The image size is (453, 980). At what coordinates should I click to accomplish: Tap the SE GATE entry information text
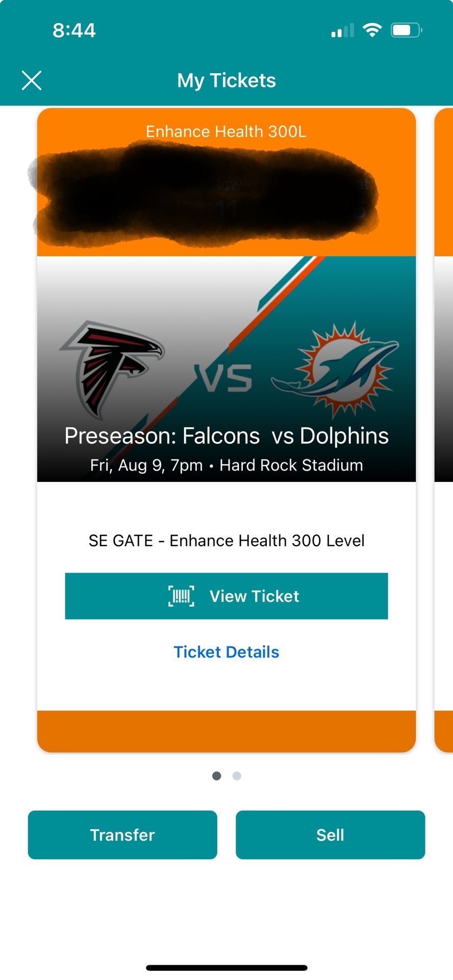pos(226,541)
